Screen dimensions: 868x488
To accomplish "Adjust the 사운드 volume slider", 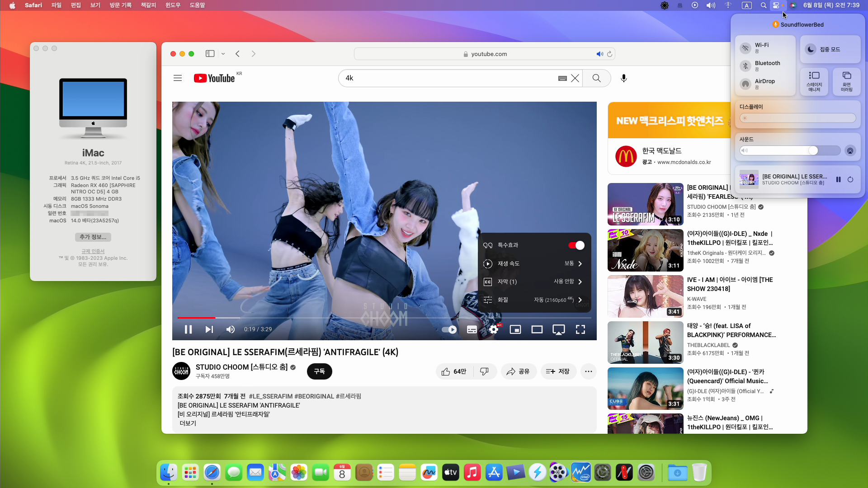I will (790, 150).
